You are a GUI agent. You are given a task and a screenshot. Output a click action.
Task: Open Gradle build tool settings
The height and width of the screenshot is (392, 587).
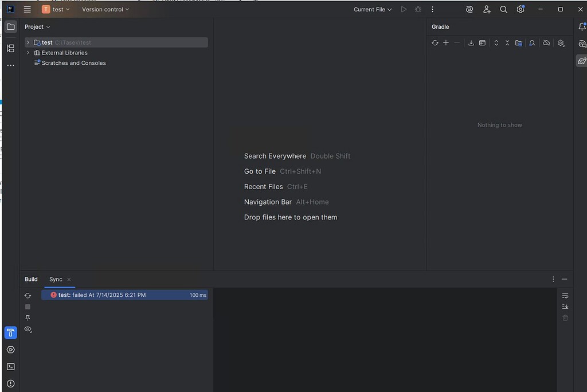[561, 43]
